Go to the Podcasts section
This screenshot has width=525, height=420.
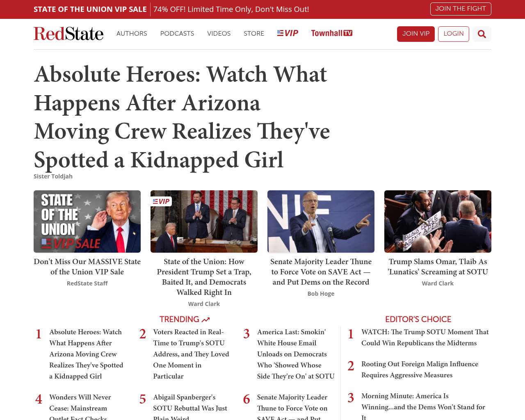tap(177, 34)
